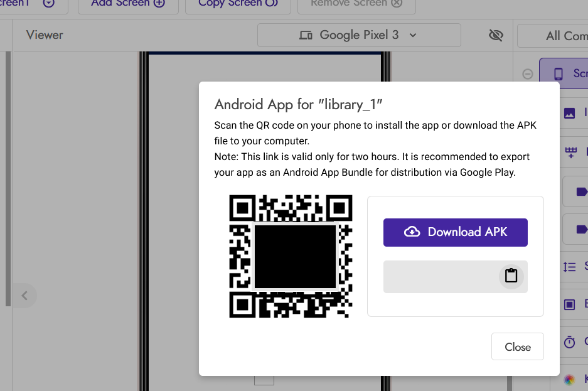Click the APK link text field
This screenshot has height=391, width=588.
coord(455,277)
